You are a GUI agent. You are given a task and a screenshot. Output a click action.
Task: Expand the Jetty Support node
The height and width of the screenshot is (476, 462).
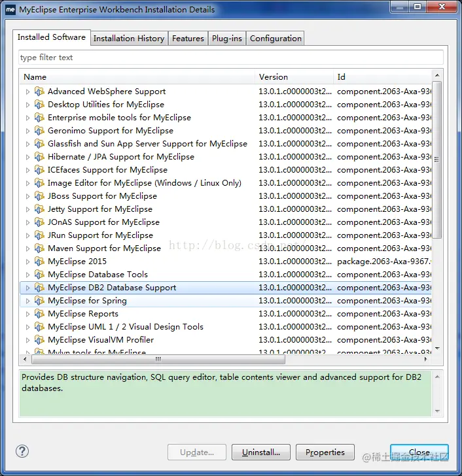27,209
